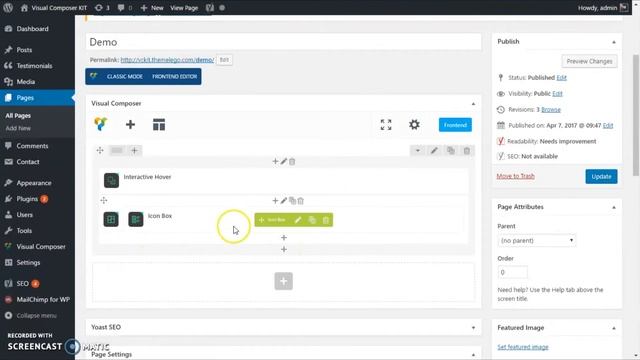
Task: Click the Icon Box element icon
Action: (x=136, y=219)
